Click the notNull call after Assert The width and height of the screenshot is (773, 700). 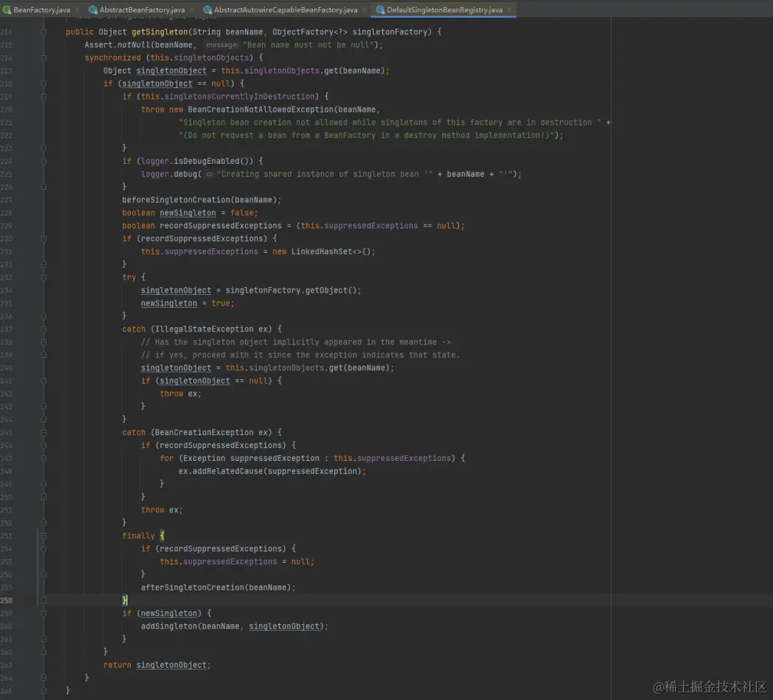click(133, 45)
